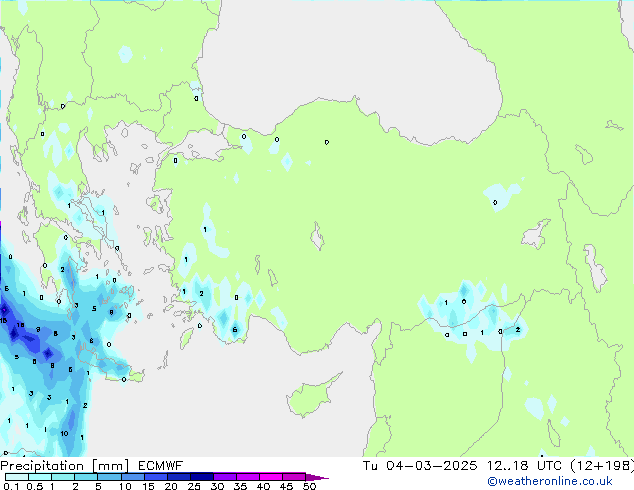Select the 30–35 mm purple legend box

(x=224, y=477)
